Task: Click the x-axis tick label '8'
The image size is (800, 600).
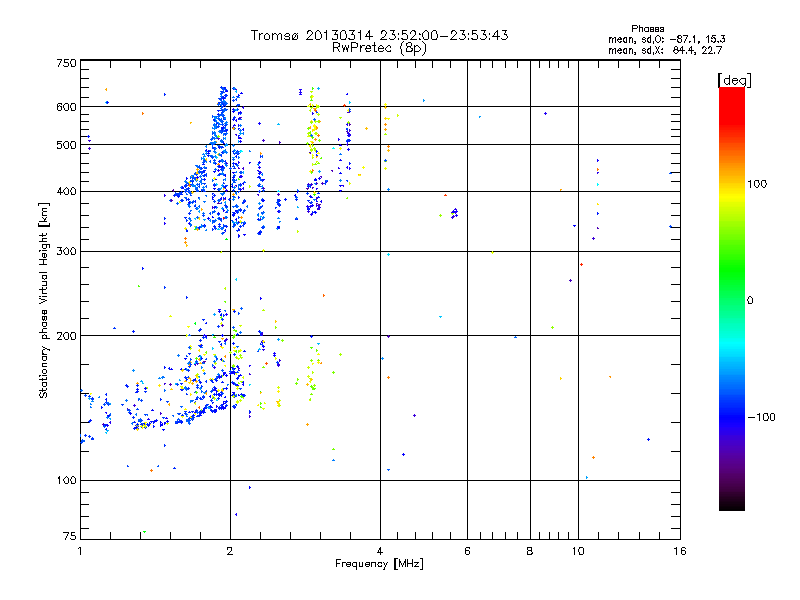Action: click(x=530, y=551)
